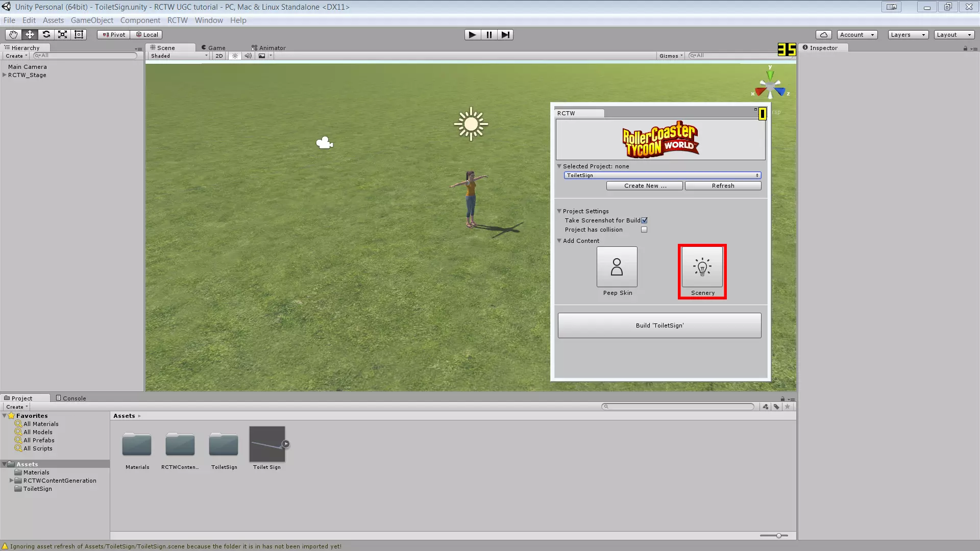The width and height of the screenshot is (980, 551).
Task: Click the Peep Skin person icon
Action: point(617,267)
